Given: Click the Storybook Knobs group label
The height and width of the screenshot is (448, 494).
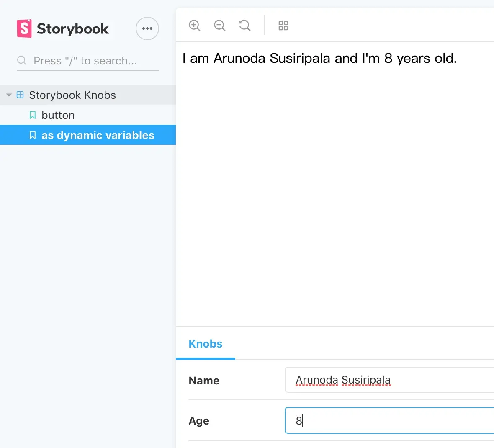Looking at the screenshot, I should tap(72, 95).
